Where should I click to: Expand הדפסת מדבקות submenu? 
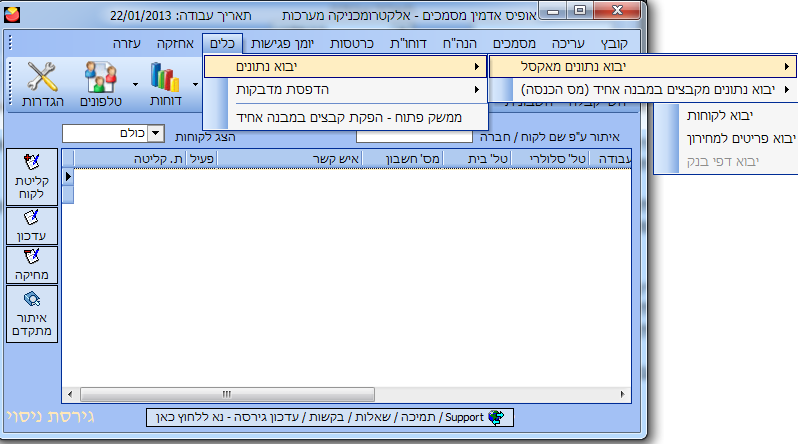(x=345, y=90)
